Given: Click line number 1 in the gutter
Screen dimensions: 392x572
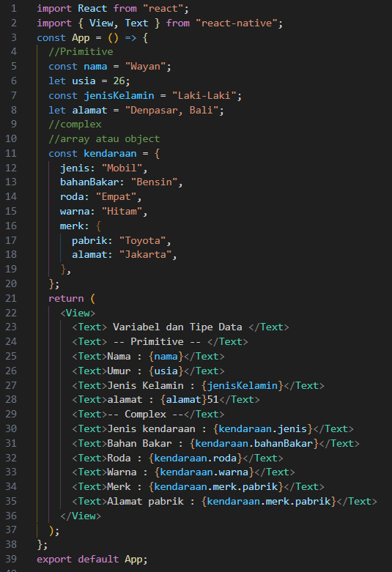Looking at the screenshot, I should (14, 8).
